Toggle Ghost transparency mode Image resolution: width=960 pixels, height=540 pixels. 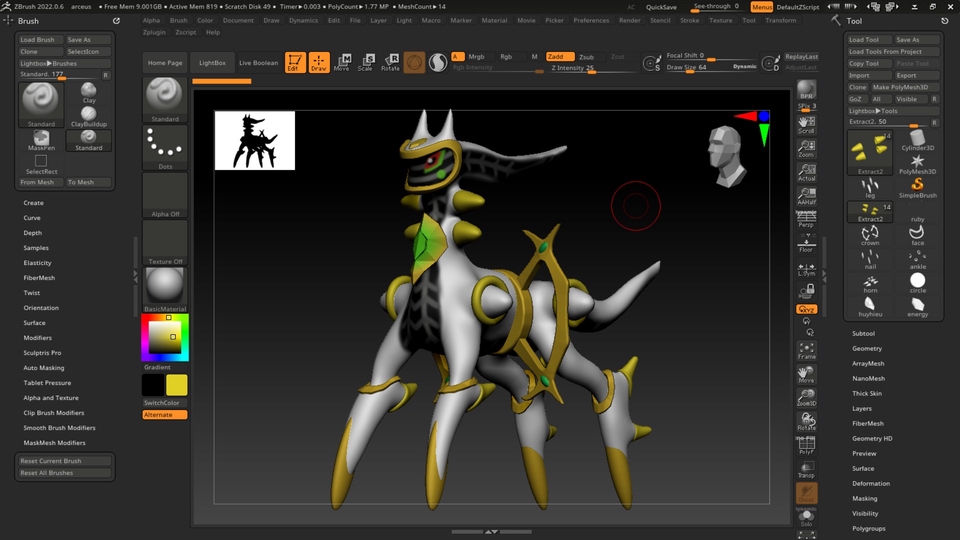(x=806, y=493)
